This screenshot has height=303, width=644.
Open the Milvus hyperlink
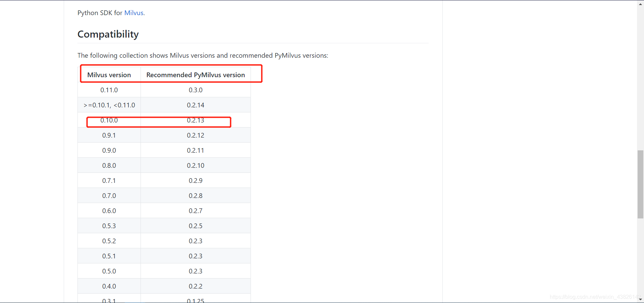pyautogui.click(x=134, y=13)
